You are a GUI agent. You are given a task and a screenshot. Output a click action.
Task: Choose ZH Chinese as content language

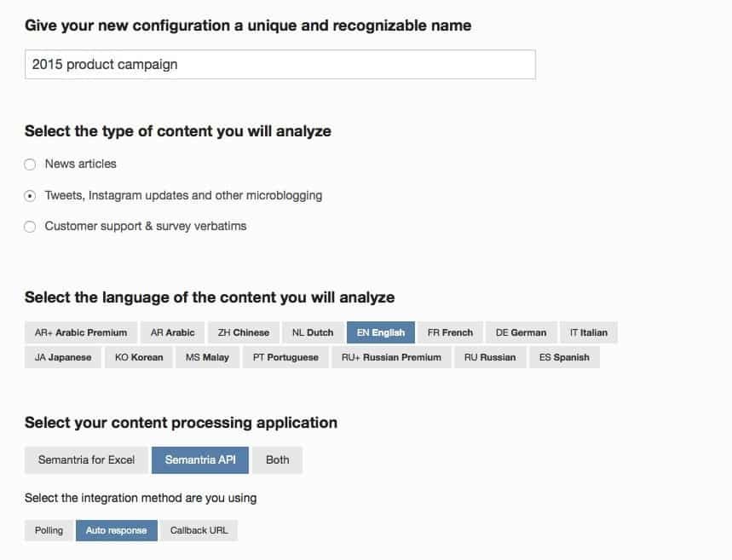point(243,332)
